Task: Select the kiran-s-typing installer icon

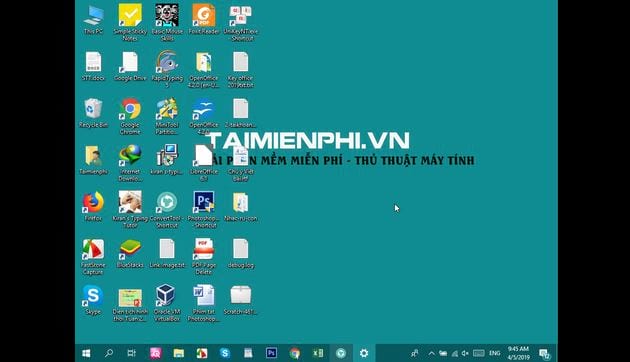Action: click(x=167, y=160)
